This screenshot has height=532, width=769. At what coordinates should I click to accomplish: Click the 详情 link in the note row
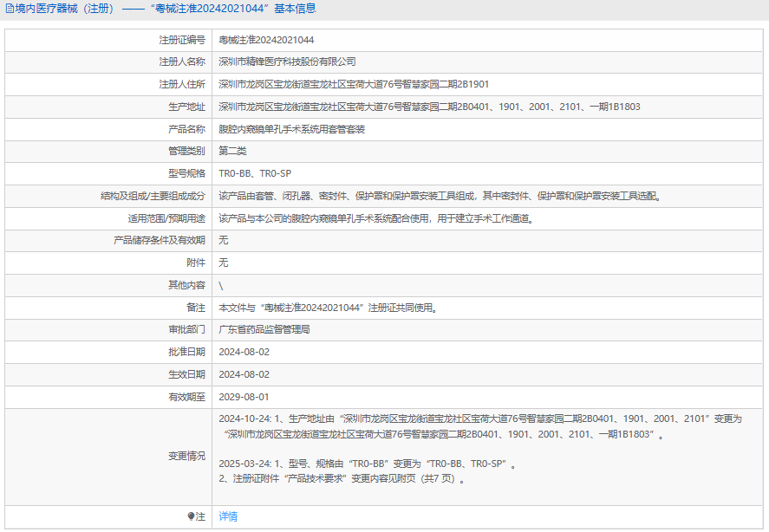[228, 516]
